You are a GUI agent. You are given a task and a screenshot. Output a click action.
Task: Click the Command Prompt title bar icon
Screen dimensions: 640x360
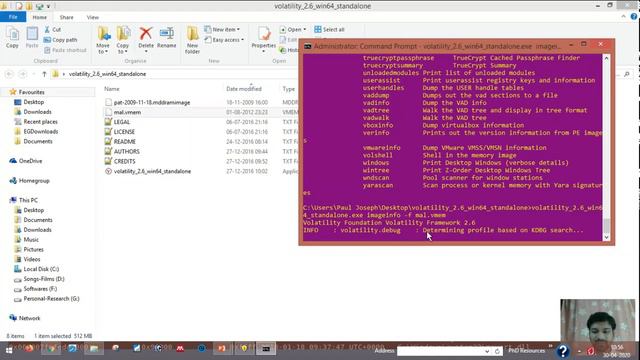coord(307,46)
